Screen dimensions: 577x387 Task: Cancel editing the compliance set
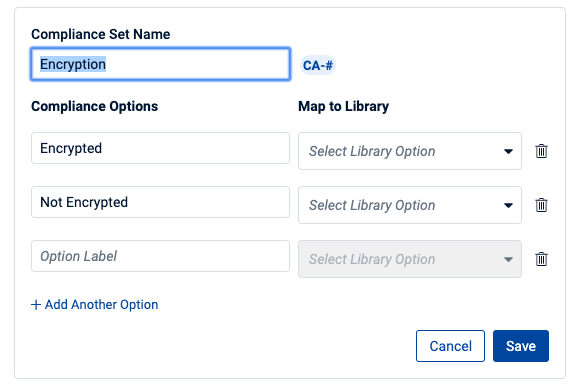pos(450,346)
